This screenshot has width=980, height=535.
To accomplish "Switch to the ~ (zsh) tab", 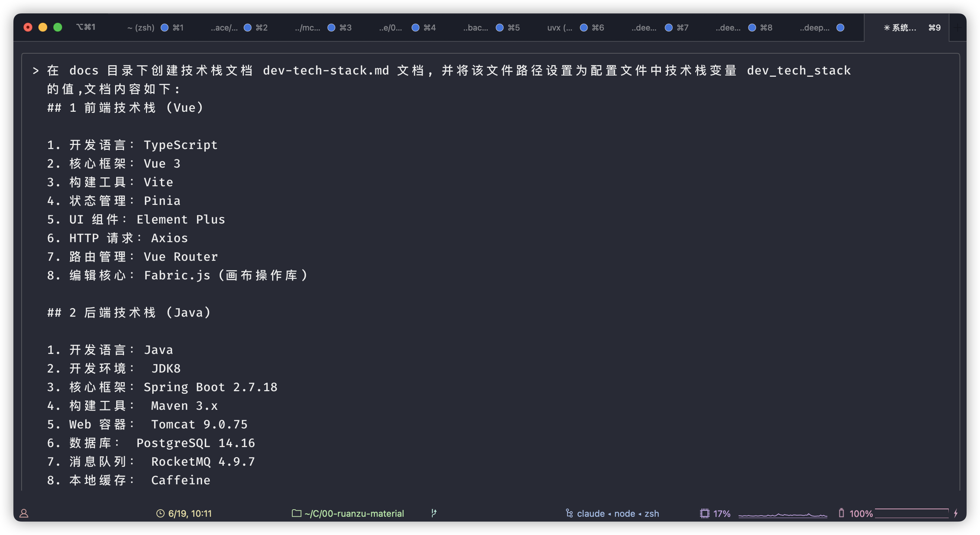I will pos(141,28).
